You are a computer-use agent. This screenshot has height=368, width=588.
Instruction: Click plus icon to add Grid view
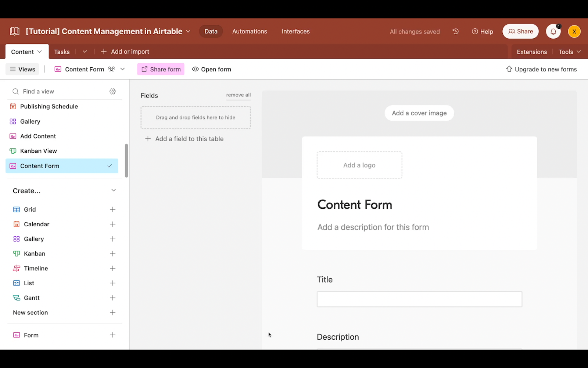[113, 209]
